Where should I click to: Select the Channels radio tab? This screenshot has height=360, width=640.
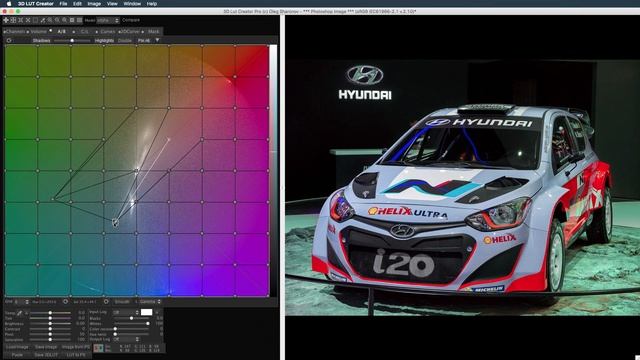click(13, 31)
